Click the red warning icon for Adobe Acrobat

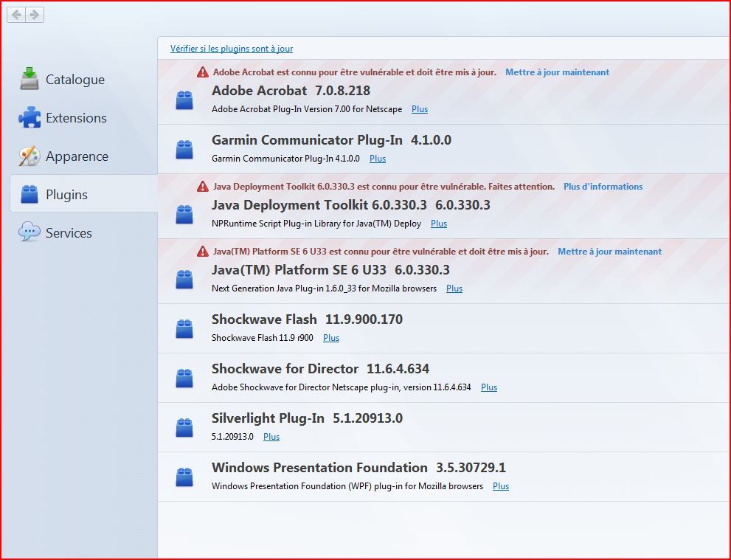[x=203, y=72]
